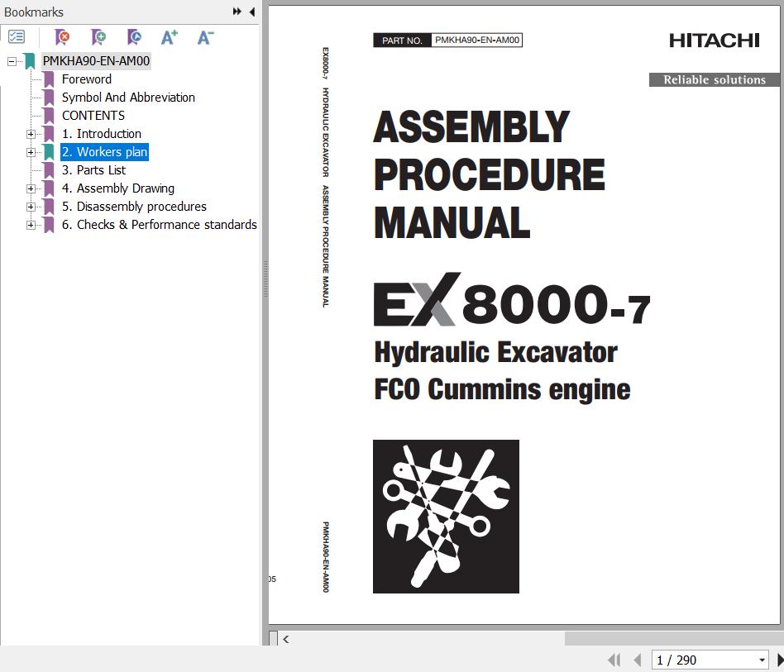
Task: Click the Bookmarks panel title
Action: (34, 12)
